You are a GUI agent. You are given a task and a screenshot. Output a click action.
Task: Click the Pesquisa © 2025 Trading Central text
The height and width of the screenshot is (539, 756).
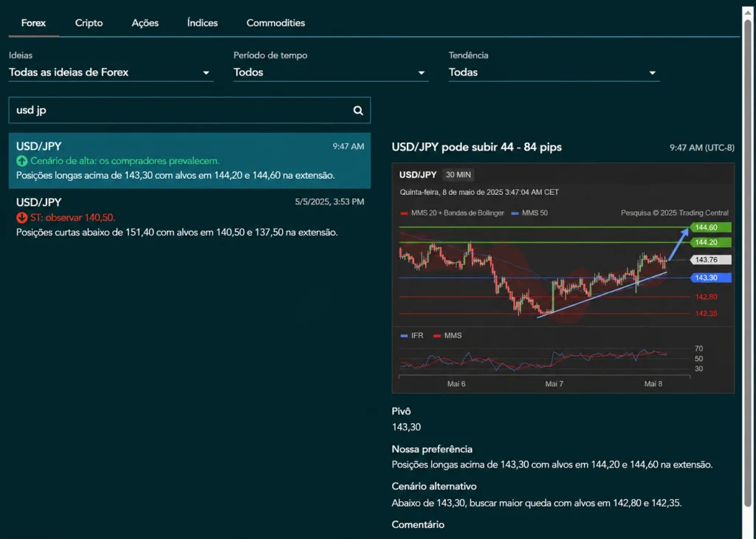pos(675,213)
